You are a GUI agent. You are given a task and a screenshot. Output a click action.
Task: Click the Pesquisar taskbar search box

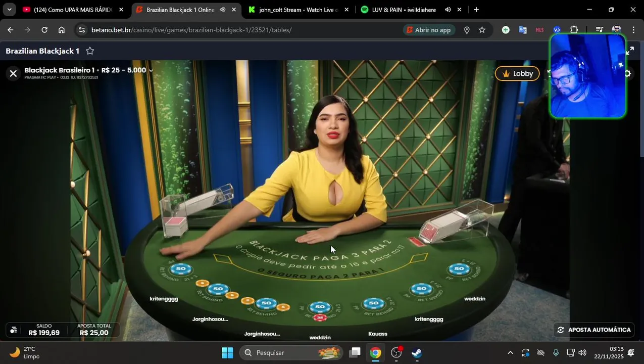[291, 352]
